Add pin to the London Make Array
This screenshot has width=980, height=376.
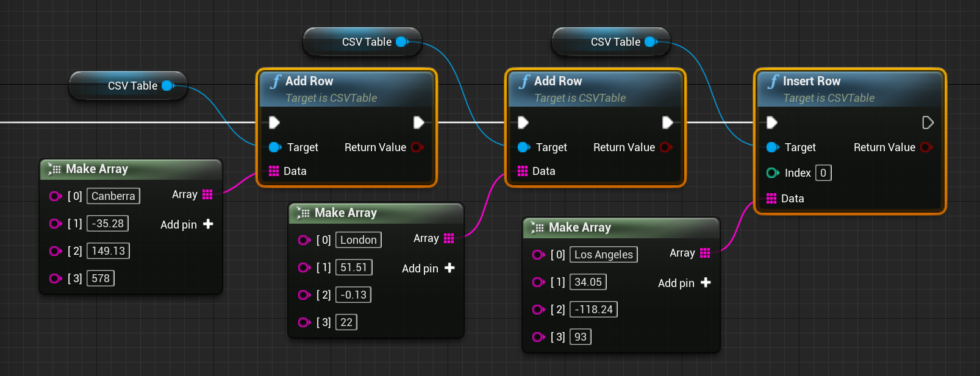(x=449, y=268)
